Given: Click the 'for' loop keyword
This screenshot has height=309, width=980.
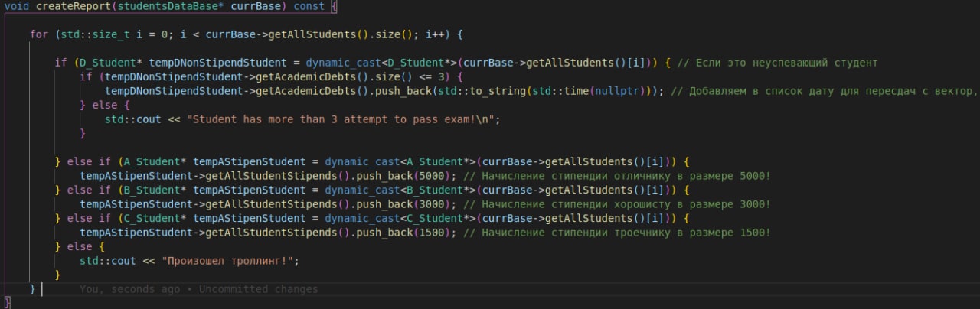Looking at the screenshot, I should [39, 35].
